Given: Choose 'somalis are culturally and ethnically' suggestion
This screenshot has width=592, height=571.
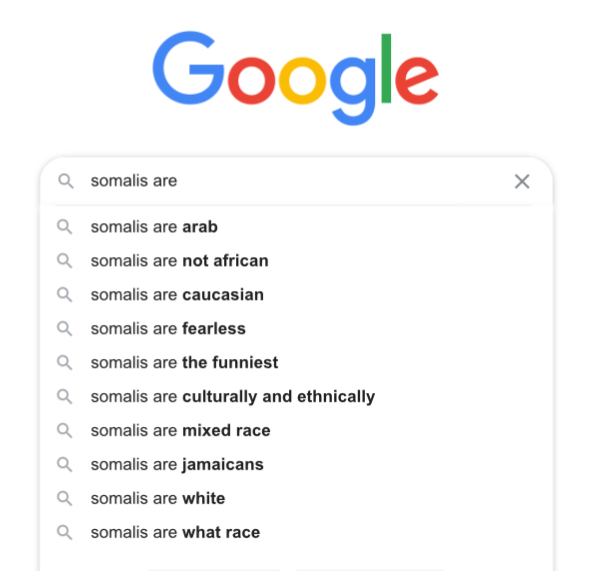Looking at the screenshot, I should click(x=296, y=397).
